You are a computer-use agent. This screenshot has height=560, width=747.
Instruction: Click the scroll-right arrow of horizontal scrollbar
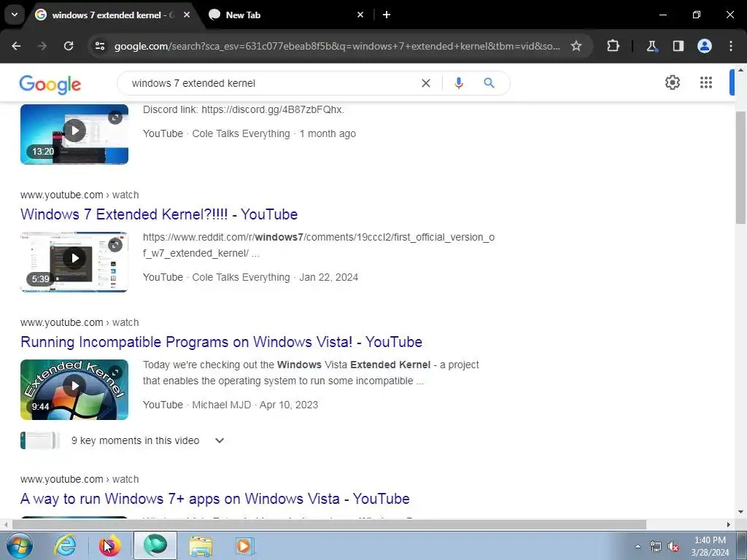pos(728,525)
